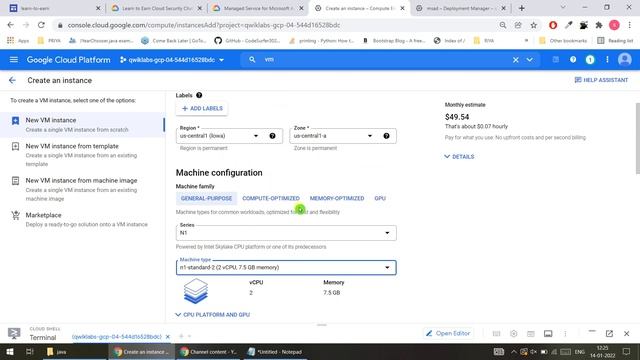The image size is (640, 360).
Task: Expand the Monthly estimate Details
Action: point(459,157)
